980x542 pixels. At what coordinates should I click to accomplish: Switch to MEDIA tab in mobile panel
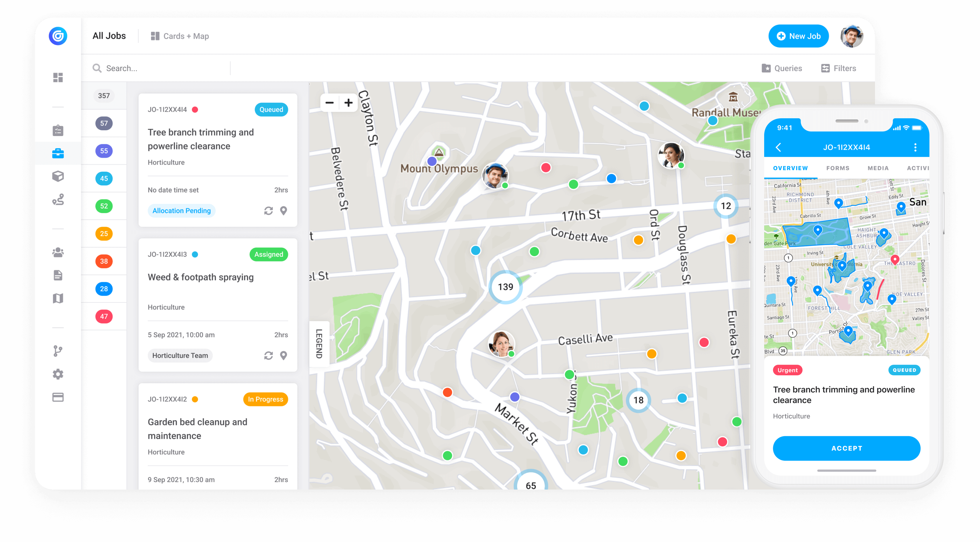click(x=876, y=168)
